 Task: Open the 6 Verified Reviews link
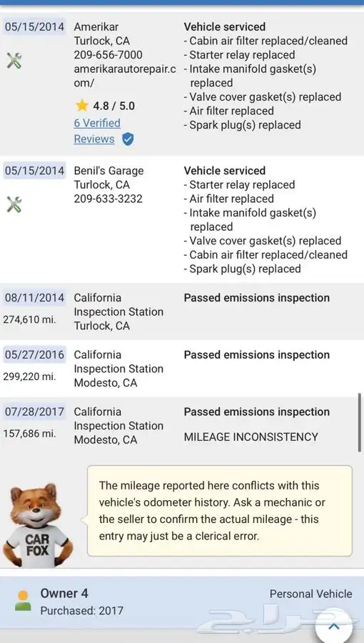97,131
